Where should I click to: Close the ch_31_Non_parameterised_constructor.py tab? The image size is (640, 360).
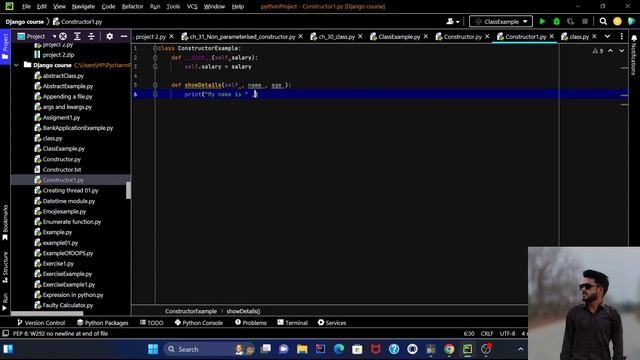[x=300, y=36]
